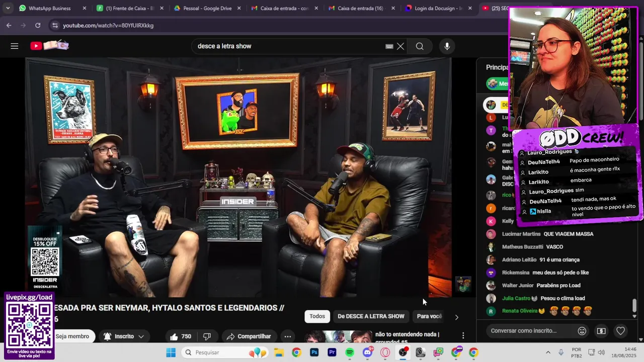
Task: Open the YouTube guide hamburger menu
Action: (x=14, y=46)
